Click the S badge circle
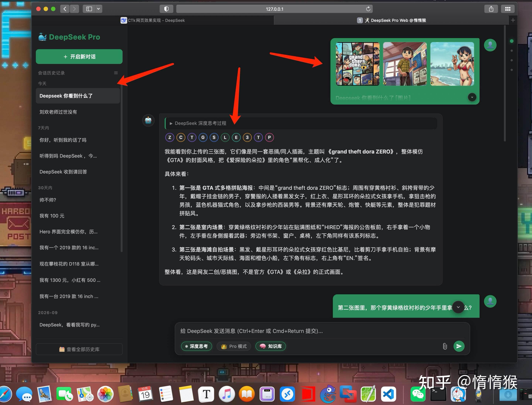This screenshot has height=405, width=532. (214, 137)
